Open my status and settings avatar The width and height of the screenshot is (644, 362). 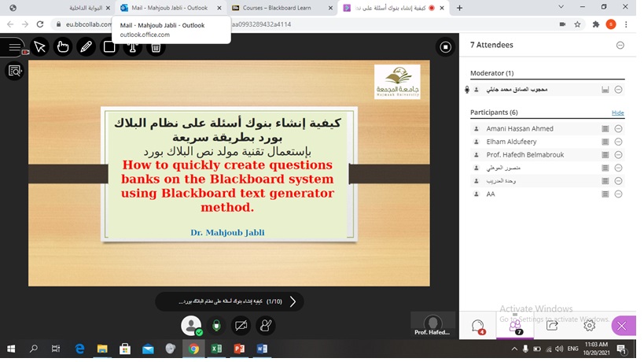(x=191, y=326)
